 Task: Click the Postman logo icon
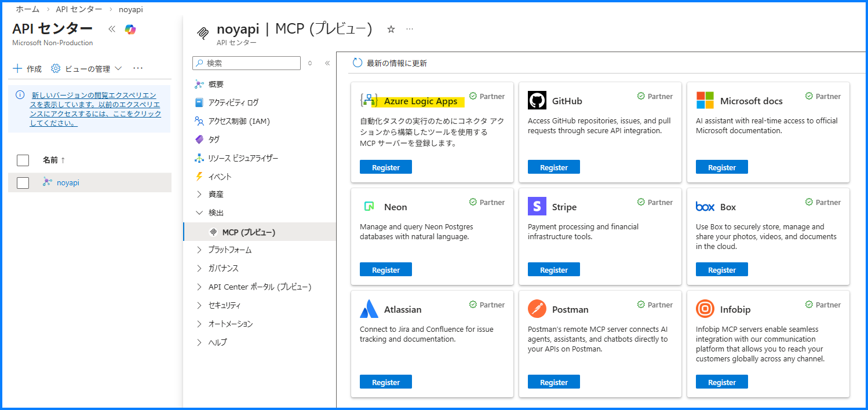point(537,309)
